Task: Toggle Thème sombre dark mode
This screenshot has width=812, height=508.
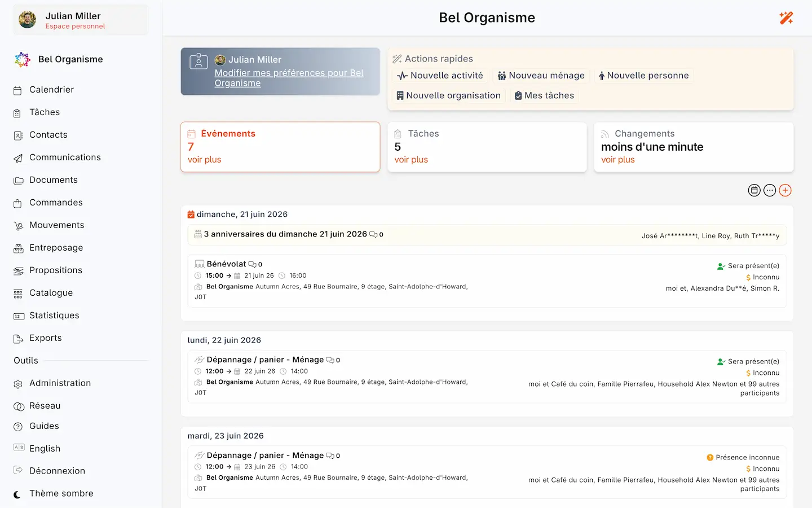Action: click(61, 493)
